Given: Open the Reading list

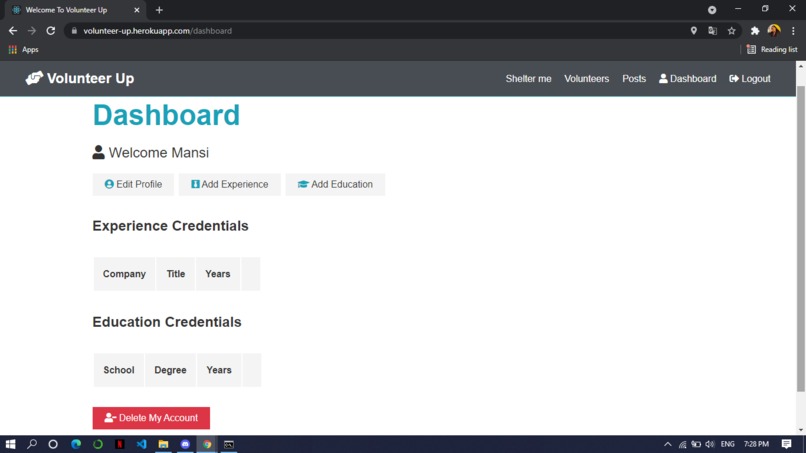Looking at the screenshot, I should click(772, 49).
